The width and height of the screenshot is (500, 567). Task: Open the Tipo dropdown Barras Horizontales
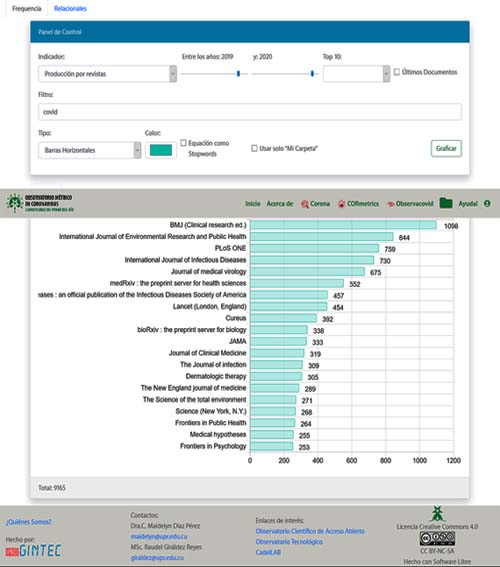89,150
